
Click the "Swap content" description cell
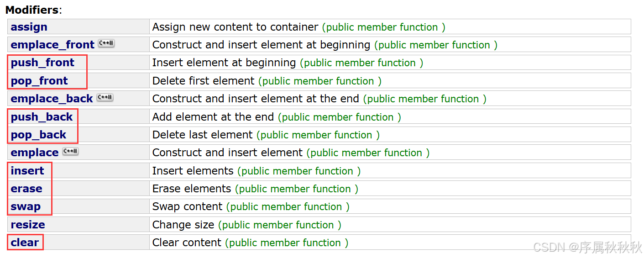pyautogui.click(x=187, y=206)
